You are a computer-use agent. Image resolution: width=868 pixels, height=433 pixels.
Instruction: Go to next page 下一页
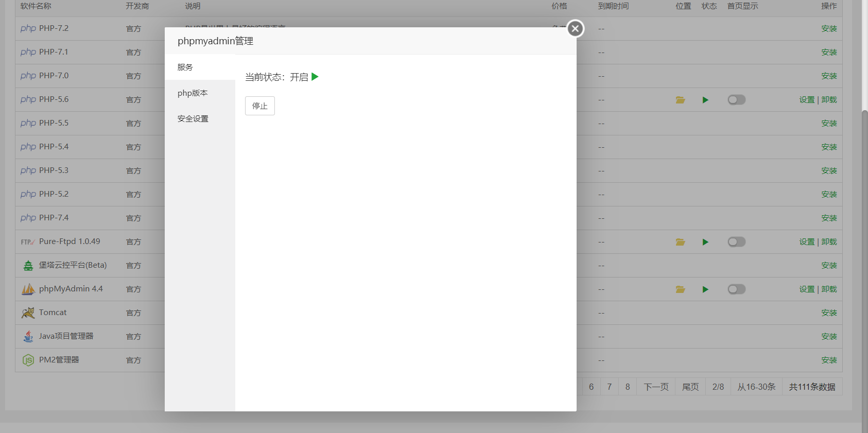pyautogui.click(x=656, y=387)
